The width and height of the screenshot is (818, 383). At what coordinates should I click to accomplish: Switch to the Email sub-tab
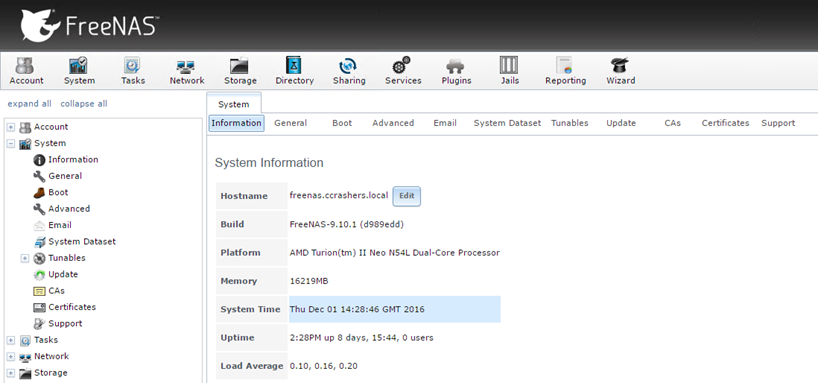445,123
